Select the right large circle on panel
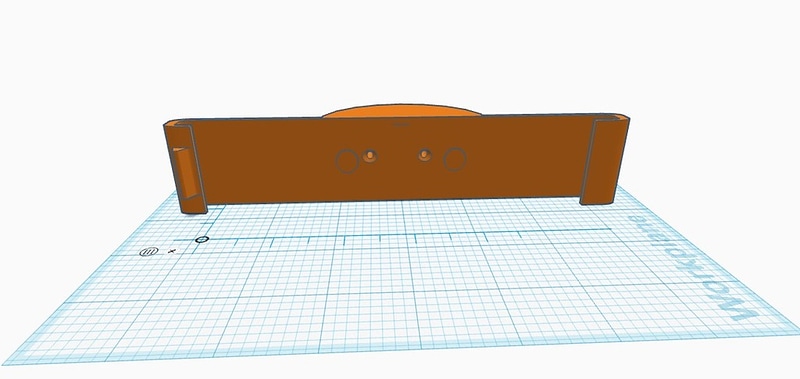Viewport: 800px width, 379px height. (455, 159)
